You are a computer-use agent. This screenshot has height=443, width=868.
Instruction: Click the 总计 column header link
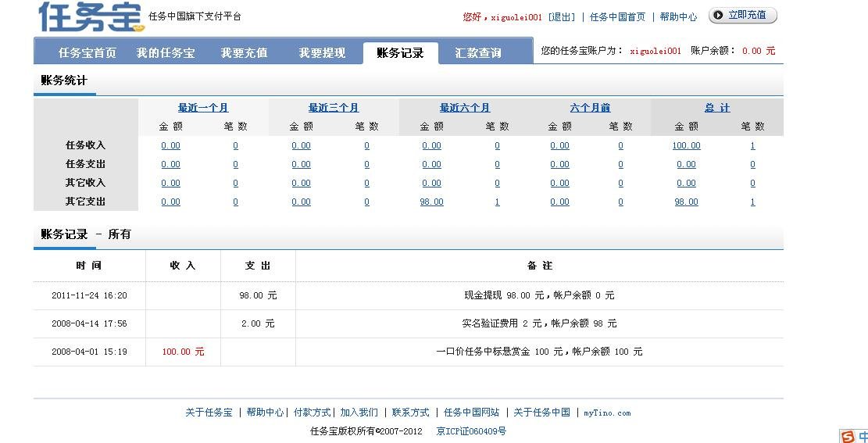pyautogui.click(x=717, y=108)
